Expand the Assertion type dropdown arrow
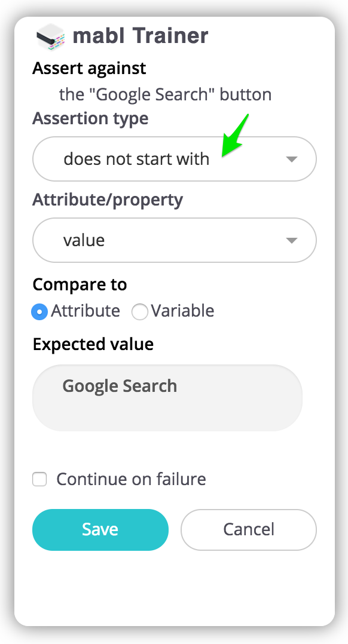Screen dimensions: 348x644 [291, 160]
